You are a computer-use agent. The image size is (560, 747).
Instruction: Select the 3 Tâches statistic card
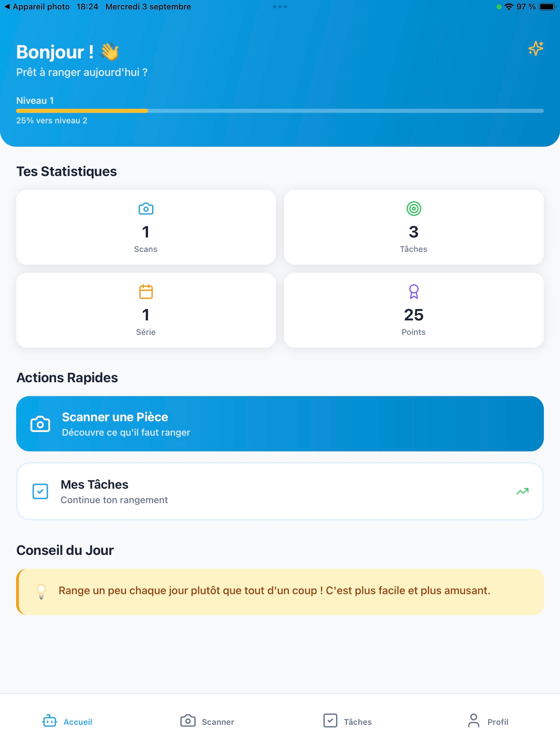[413, 227]
